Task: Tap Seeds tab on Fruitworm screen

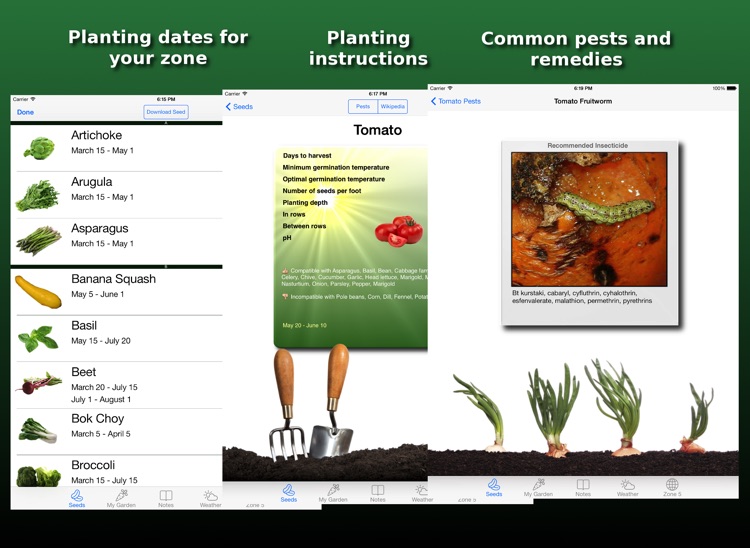Action: tap(494, 487)
